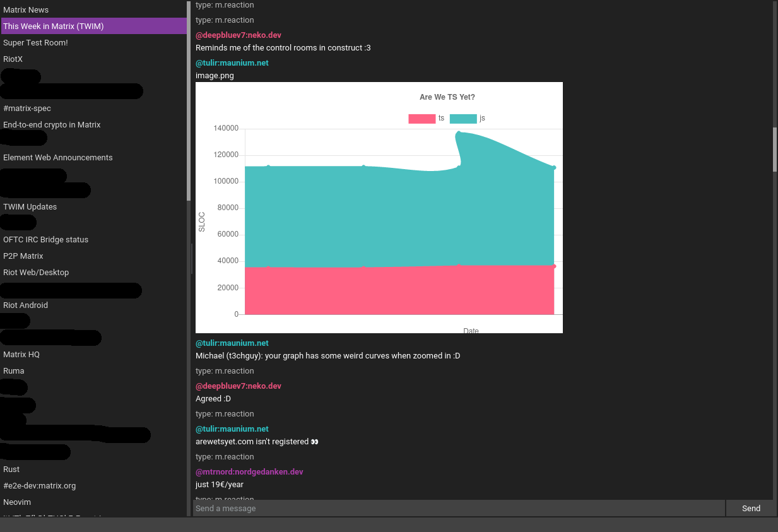Click the Send button
778x532 pixels.
pyautogui.click(x=751, y=508)
